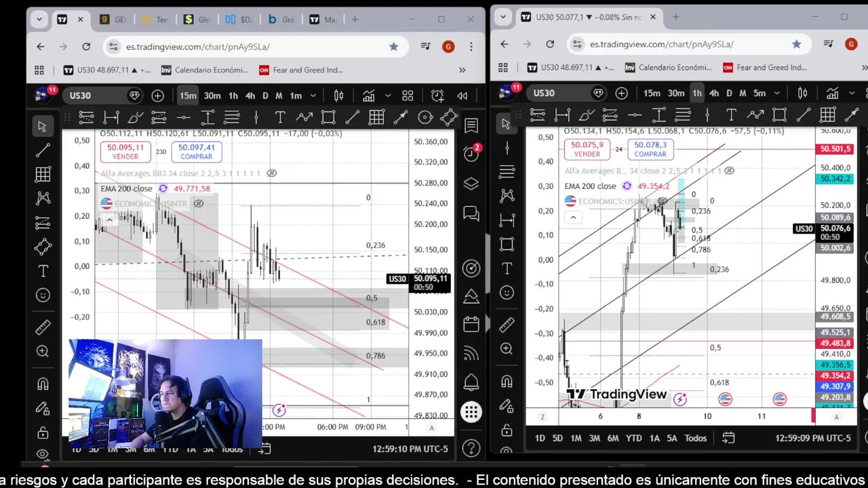868x488 pixels.
Task: Open the text tool in left window sidebar
Action: [42, 271]
